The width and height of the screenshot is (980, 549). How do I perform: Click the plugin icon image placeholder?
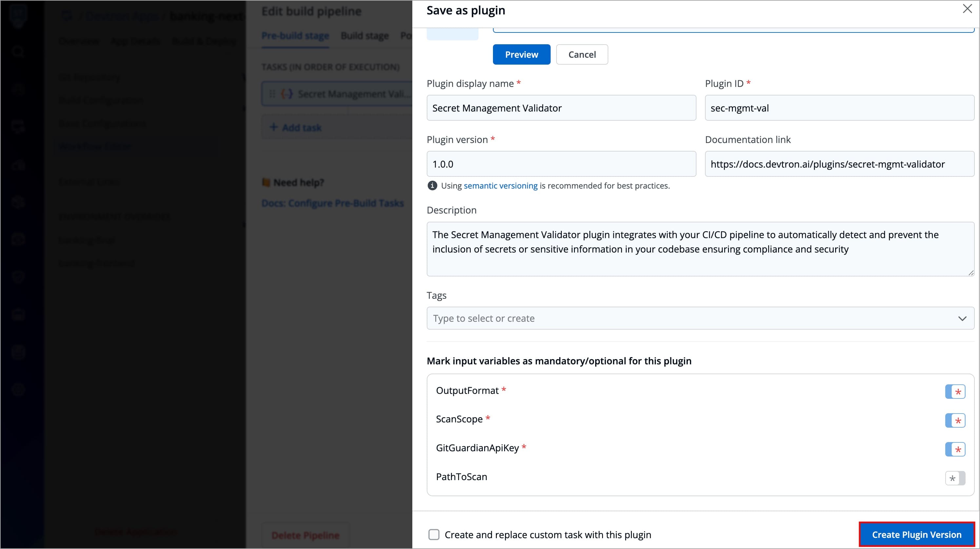[x=452, y=34]
